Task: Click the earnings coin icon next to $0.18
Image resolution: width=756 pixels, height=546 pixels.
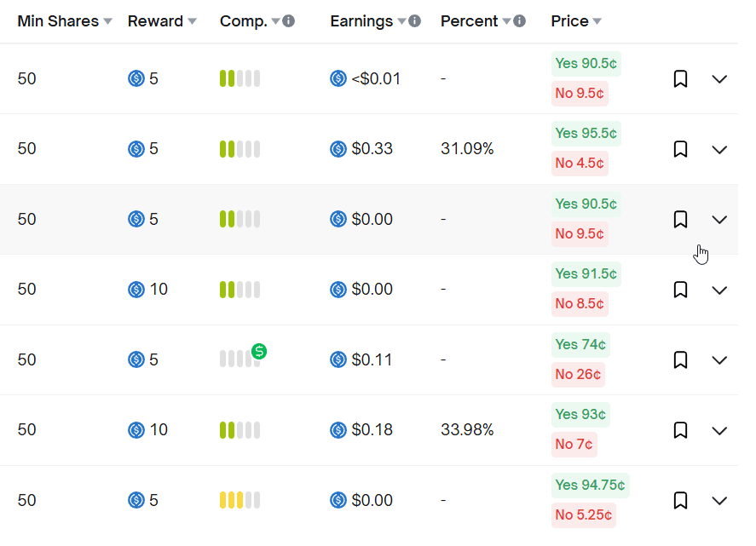Action: point(338,430)
